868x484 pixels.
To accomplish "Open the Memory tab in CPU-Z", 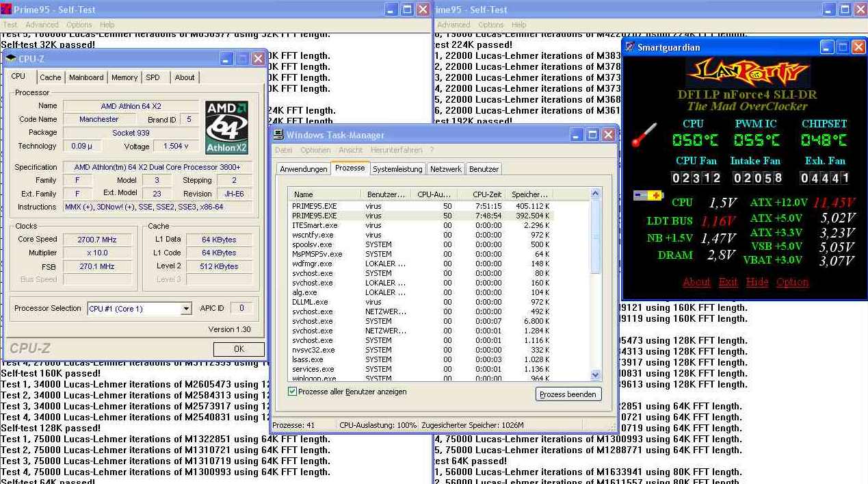I will point(124,77).
